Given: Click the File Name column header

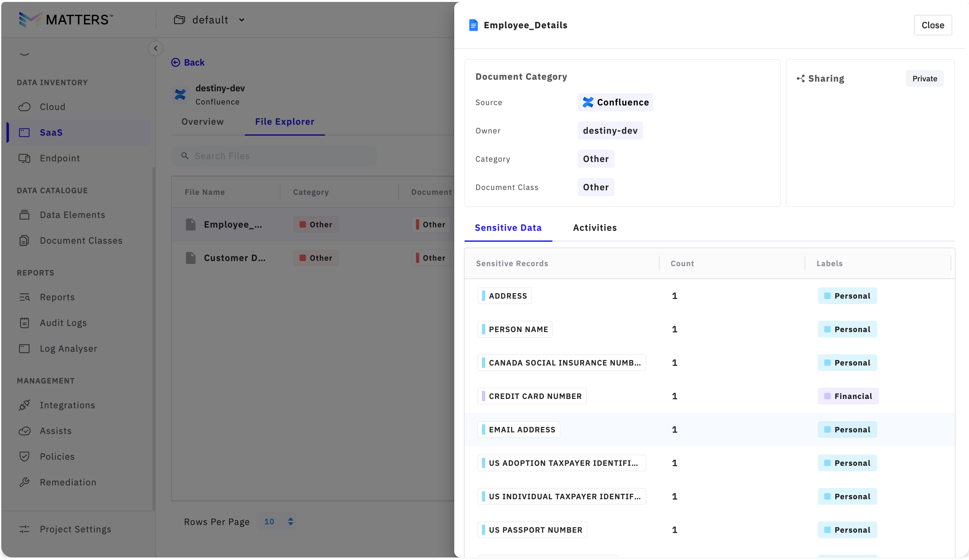Looking at the screenshot, I should point(205,192).
